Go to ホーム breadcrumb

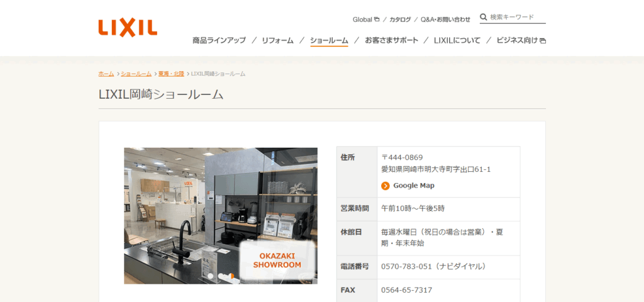click(106, 74)
